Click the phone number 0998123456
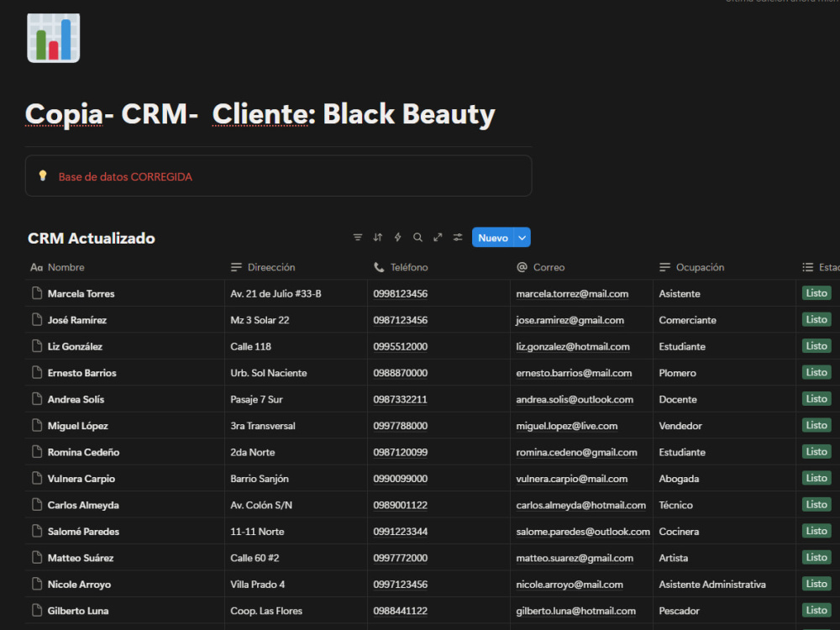Image resolution: width=840 pixels, height=630 pixels. (x=400, y=293)
